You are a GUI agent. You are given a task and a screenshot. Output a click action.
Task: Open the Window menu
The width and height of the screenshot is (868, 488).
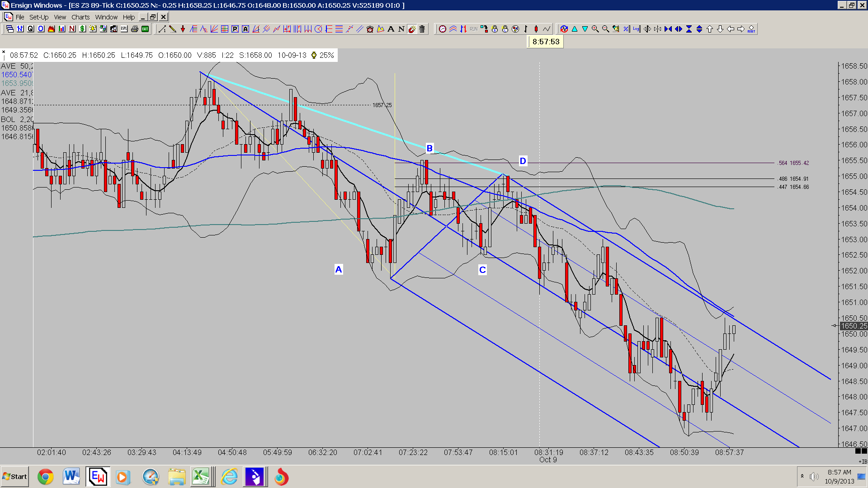tap(106, 17)
